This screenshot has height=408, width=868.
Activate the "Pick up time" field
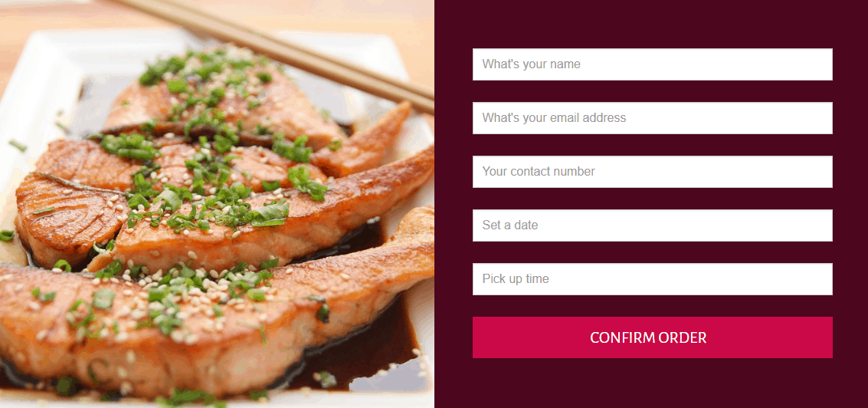[652, 279]
